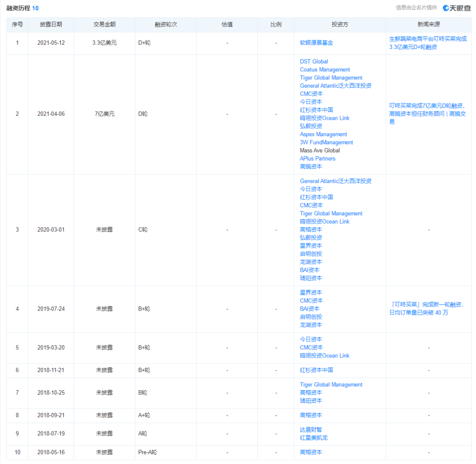The width and height of the screenshot is (476, 464).
Task: Click 弘毅投资 in the 2021-04-06 row
Action: (x=311, y=126)
